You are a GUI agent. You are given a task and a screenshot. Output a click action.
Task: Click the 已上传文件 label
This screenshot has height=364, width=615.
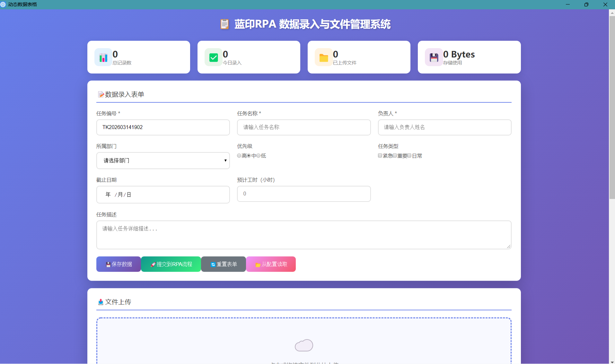click(x=345, y=63)
